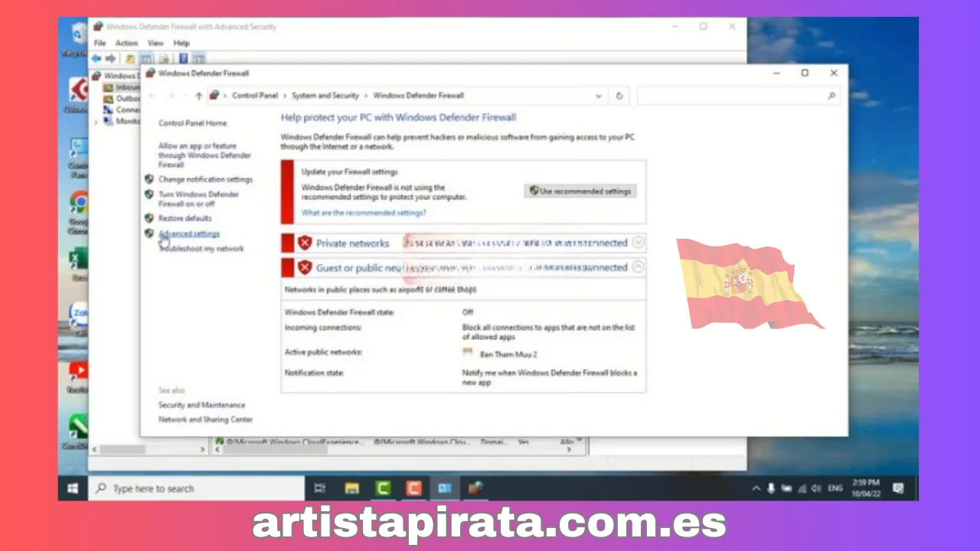This screenshot has height=551, width=980.
Task: Open Task View on the taskbar
Action: (320, 488)
